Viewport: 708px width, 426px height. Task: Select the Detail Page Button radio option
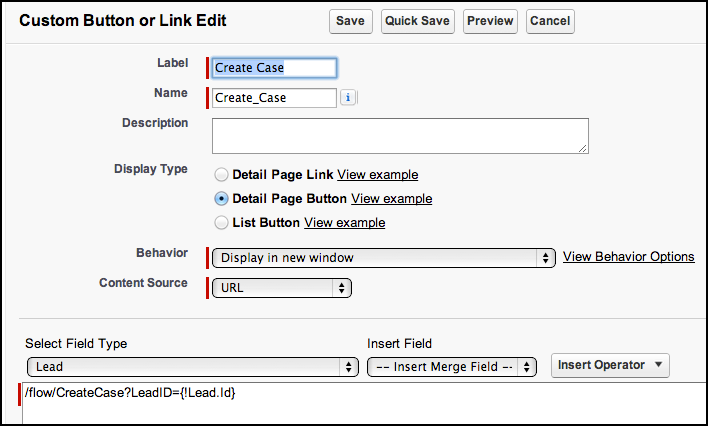coord(221,199)
